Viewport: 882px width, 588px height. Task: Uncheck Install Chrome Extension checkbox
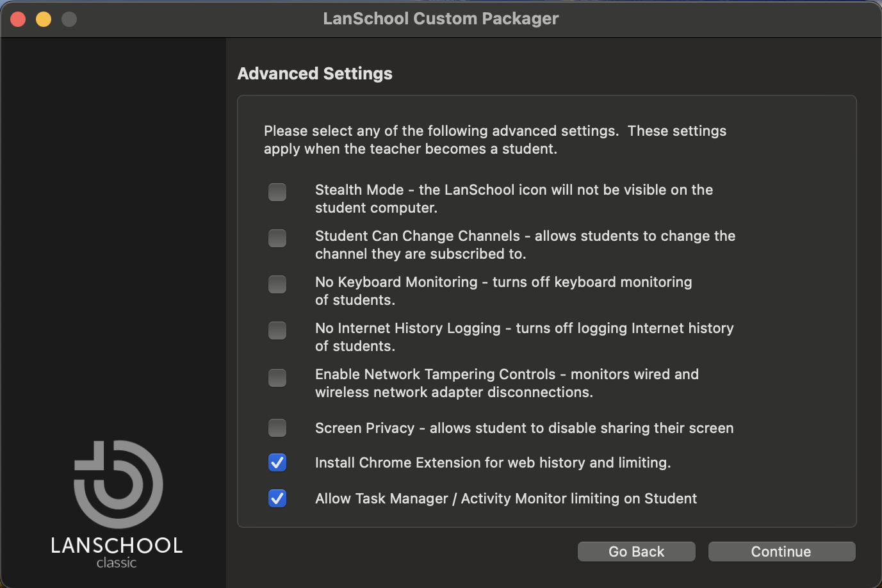(277, 462)
